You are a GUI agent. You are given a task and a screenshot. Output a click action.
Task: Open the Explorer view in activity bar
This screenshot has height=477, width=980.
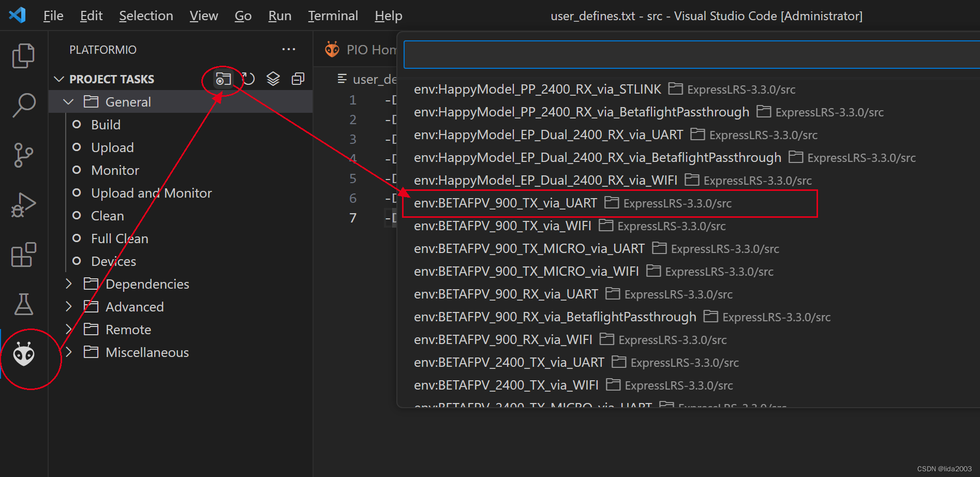coord(23,55)
